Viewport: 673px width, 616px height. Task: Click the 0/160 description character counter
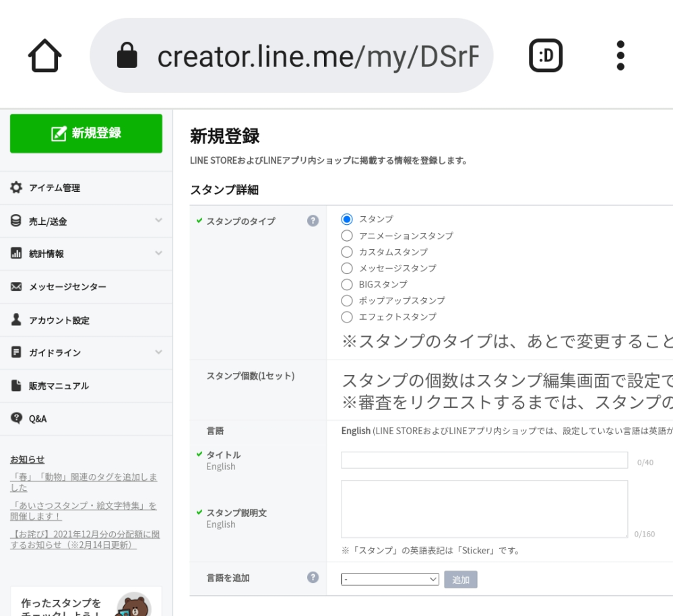click(x=645, y=534)
